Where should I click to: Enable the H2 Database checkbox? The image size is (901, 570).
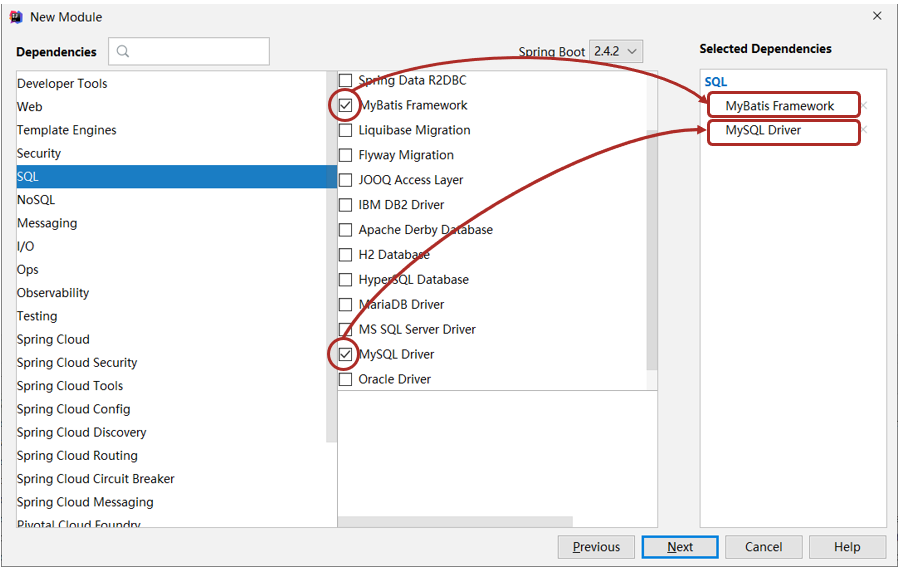pyautogui.click(x=345, y=255)
